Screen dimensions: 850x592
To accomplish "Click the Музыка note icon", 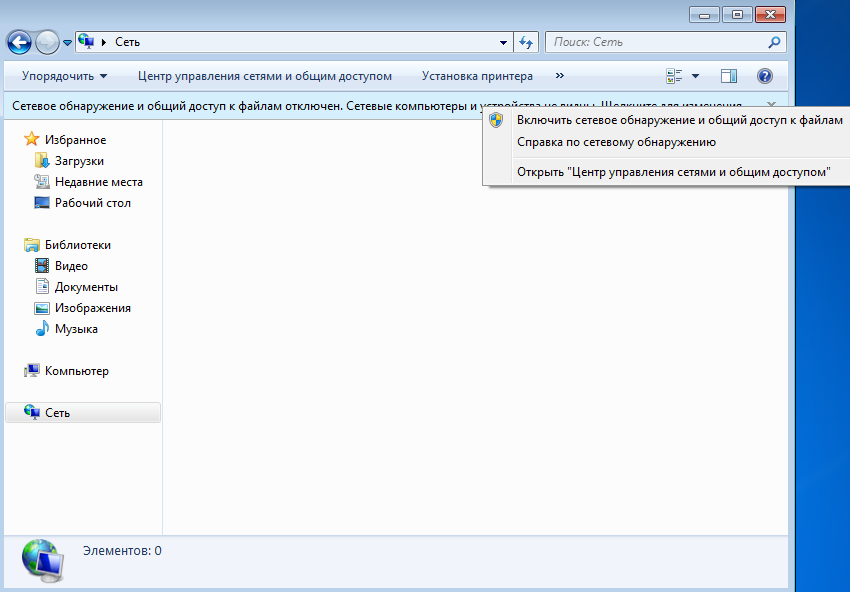I will 42,329.
